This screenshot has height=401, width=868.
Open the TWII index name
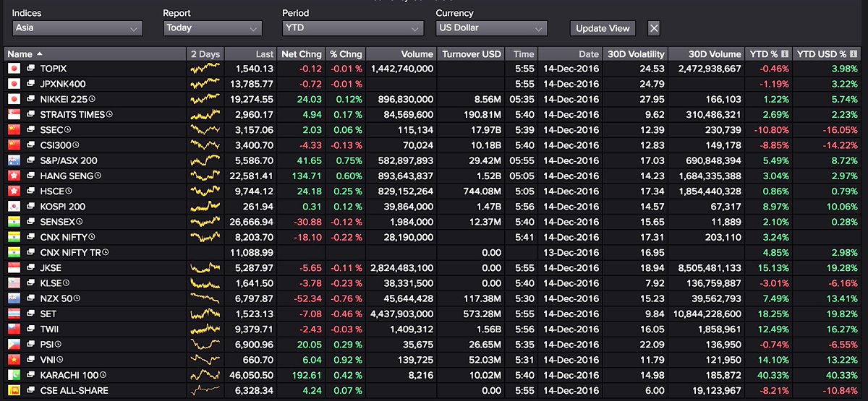coord(48,329)
